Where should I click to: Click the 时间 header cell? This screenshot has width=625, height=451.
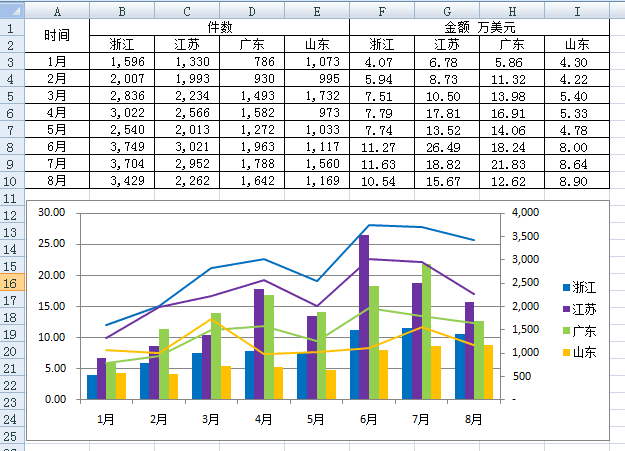[x=57, y=35]
